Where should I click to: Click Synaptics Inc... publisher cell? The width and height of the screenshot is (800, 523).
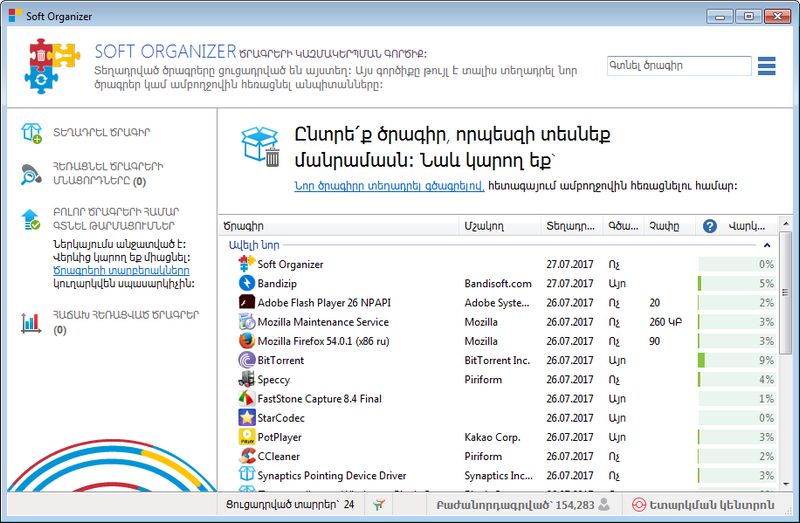(498, 476)
